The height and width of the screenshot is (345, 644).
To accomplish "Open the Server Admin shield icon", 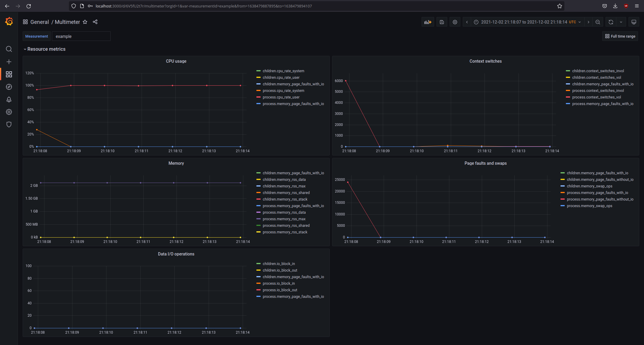I will coord(9,124).
